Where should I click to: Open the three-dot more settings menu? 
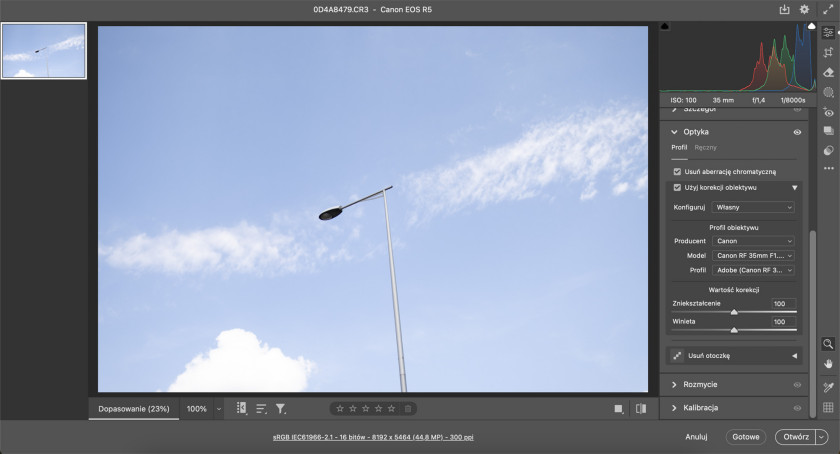pos(829,168)
